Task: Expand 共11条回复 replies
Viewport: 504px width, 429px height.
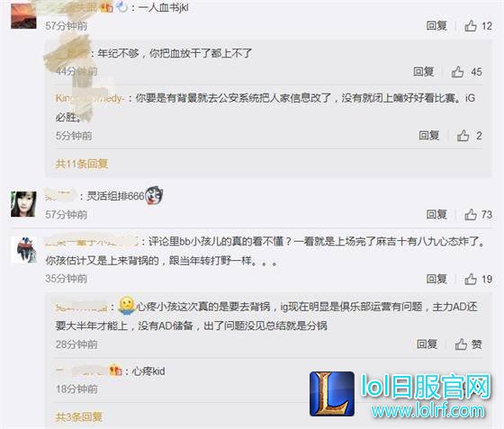Action: coord(81,164)
